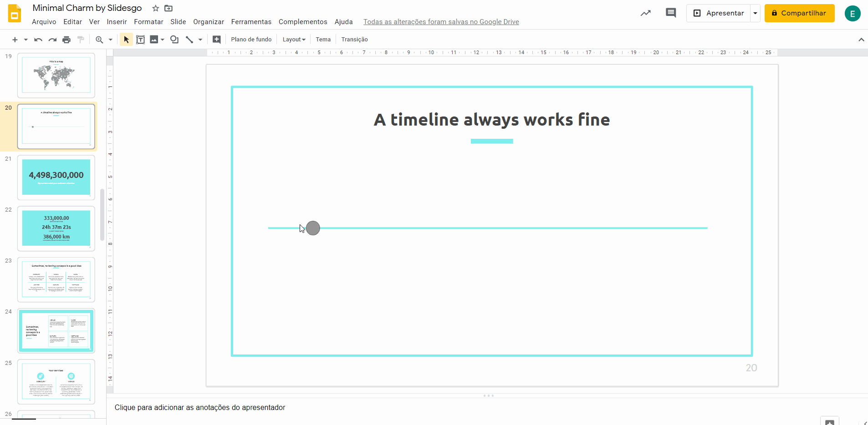Viewport: 868px width, 425px height.
Task: Select the gray circle on the timeline
Action: coord(313,228)
